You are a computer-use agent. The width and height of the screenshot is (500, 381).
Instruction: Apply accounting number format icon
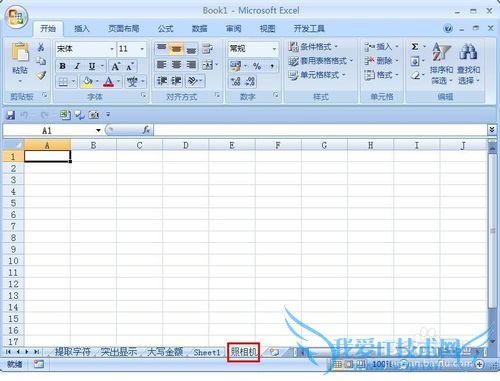235,66
